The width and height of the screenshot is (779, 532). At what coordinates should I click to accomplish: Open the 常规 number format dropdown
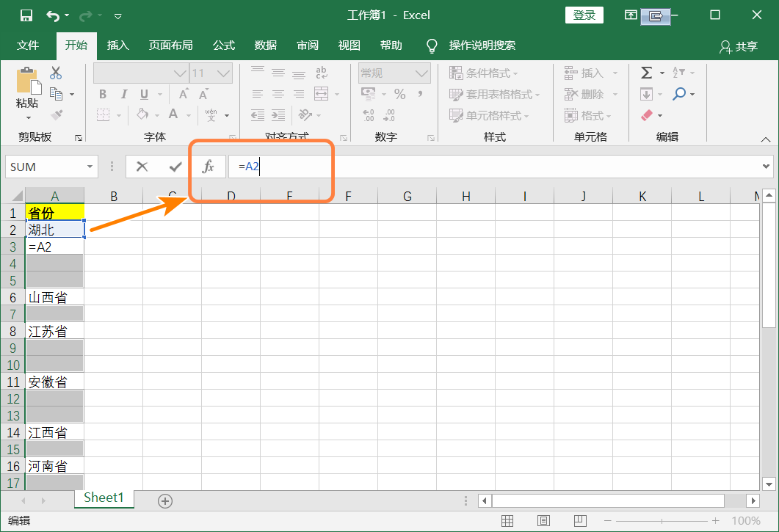point(421,73)
